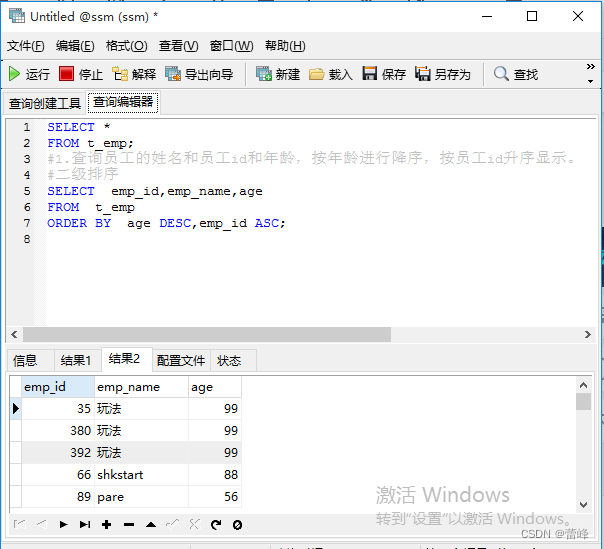This screenshot has width=604, height=549.
Task: Expand toolbar overflow chevron
Action: (x=591, y=67)
